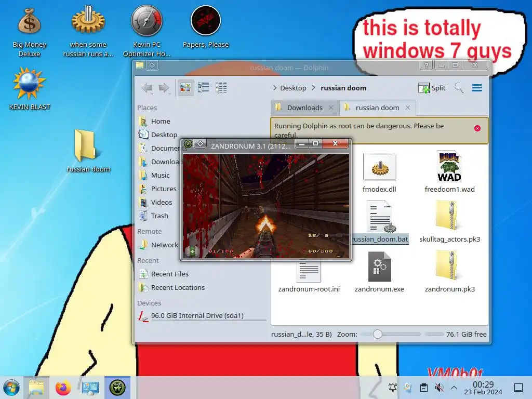The width and height of the screenshot is (532, 399).
Task: Close the Downloads tab
Action: (x=331, y=108)
